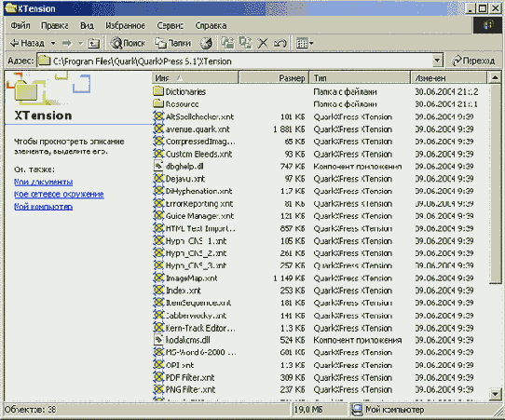Click the Move To folder icon
Screen dimensions: 505x420
click(227, 43)
